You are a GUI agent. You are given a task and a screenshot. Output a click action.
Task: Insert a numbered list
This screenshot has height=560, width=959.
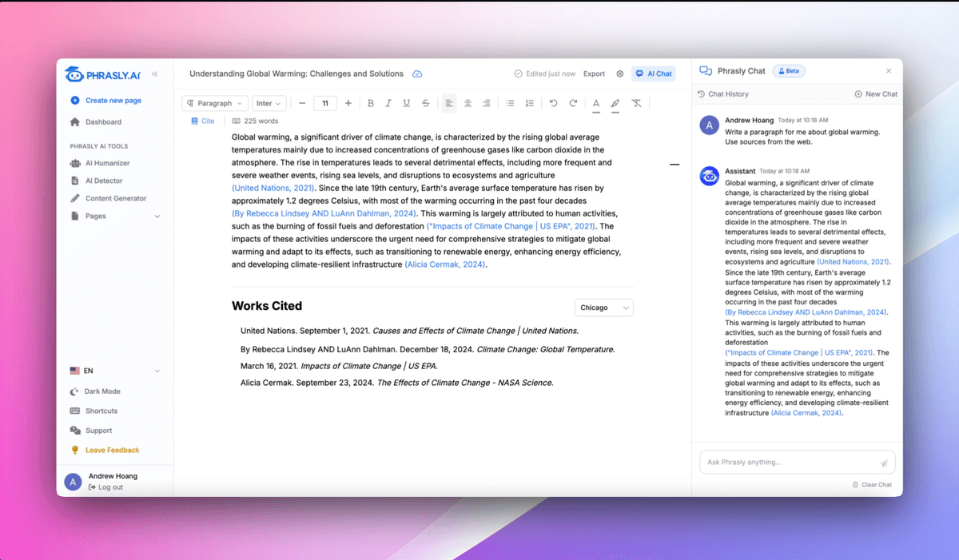(529, 103)
